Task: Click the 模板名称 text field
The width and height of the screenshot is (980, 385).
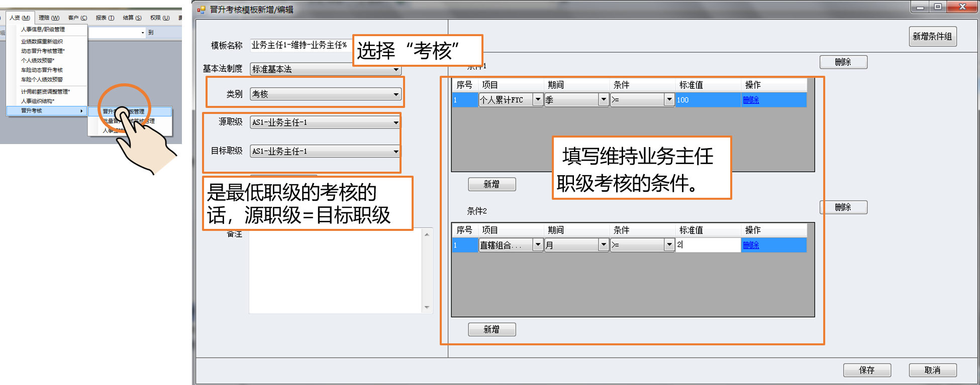Action: [301, 45]
